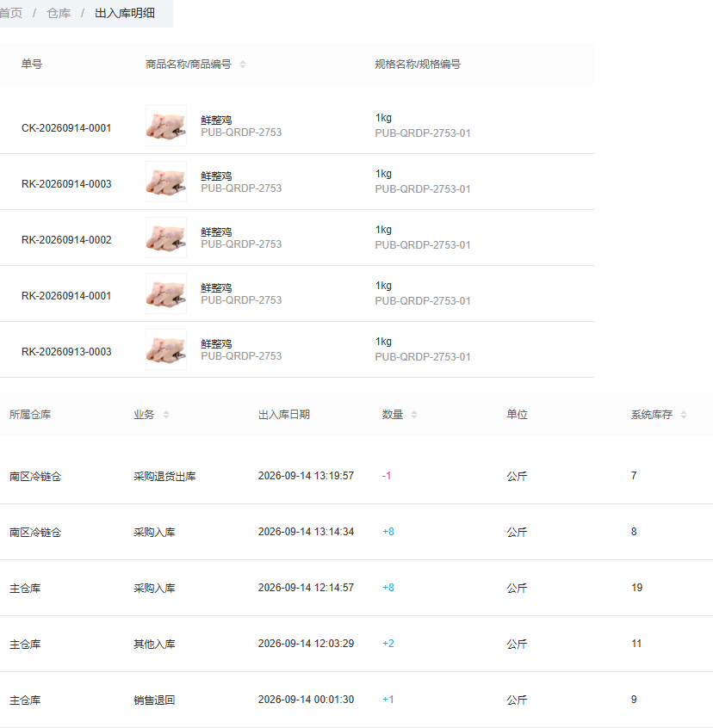Select date 2026-09-14 12:14:57
Viewport: 713px width, 728px height.
[306, 588]
